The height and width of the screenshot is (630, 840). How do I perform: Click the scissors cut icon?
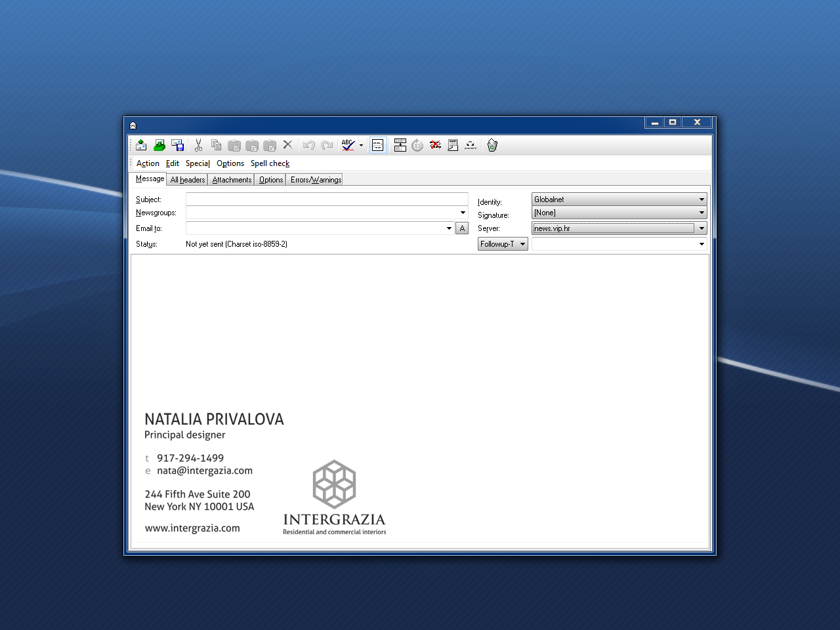click(x=198, y=145)
